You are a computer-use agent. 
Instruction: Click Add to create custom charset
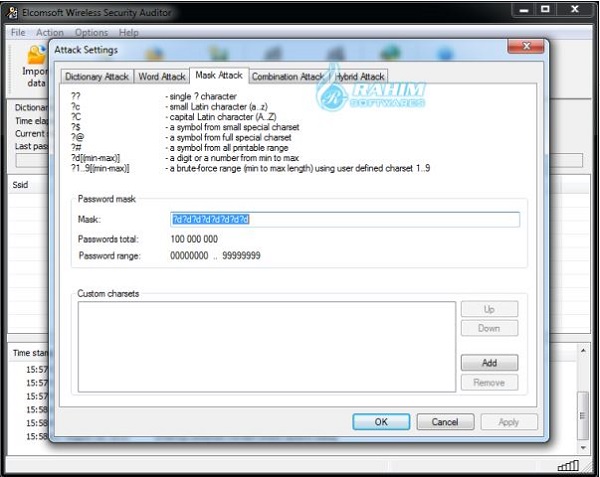pyautogui.click(x=489, y=363)
